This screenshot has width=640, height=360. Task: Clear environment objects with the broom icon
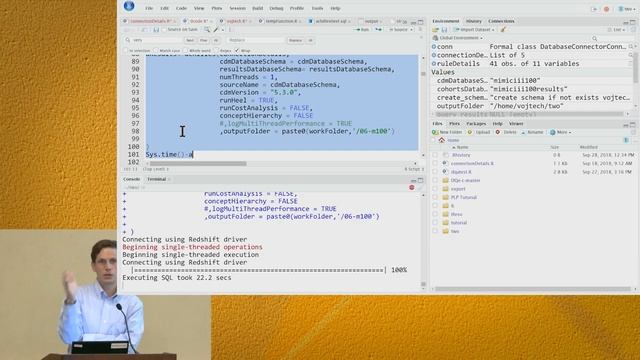click(x=503, y=30)
